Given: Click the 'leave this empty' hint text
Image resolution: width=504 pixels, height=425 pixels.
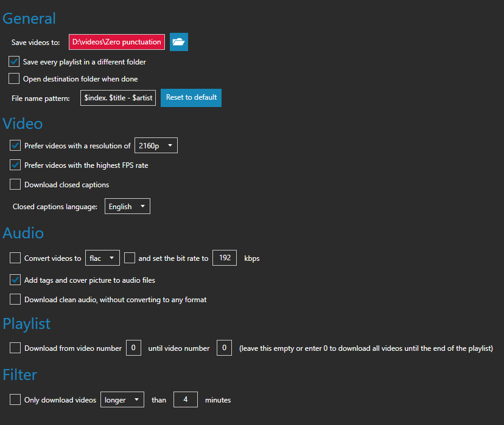Looking at the screenshot, I should click(366, 348).
